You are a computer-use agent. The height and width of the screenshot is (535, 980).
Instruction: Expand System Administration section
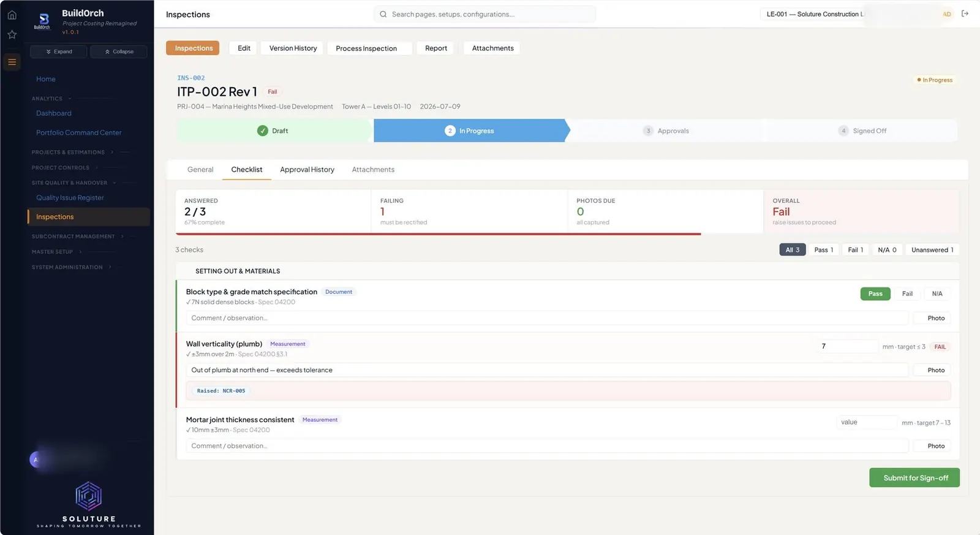click(x=71, y=267)
